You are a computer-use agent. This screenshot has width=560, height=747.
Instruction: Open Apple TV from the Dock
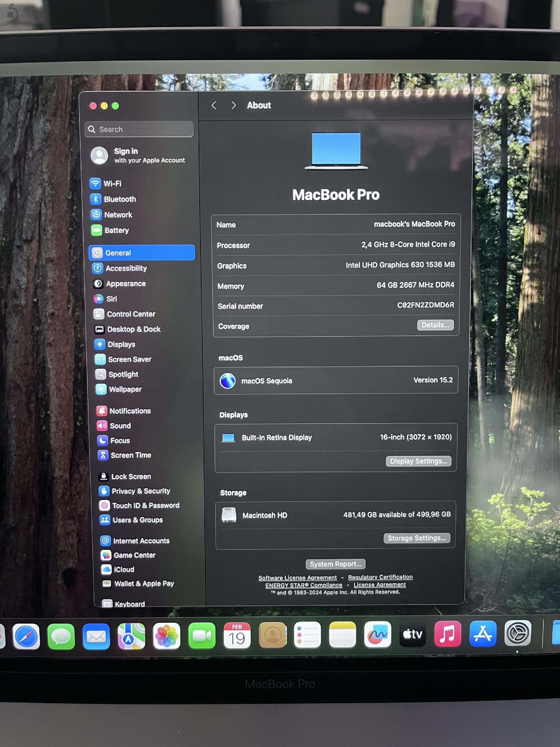point(412,634)
